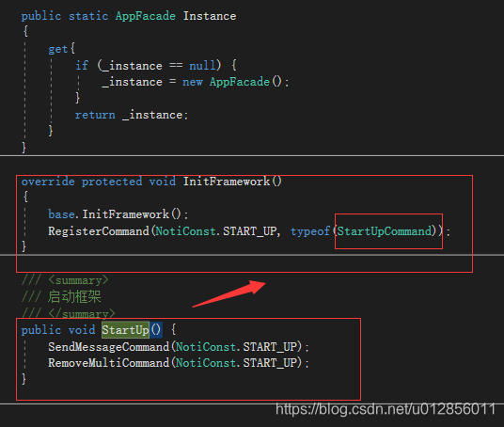Click "public" on the StartUp declaration line
This screenshot has width=504, height=427.
point(41,330)
